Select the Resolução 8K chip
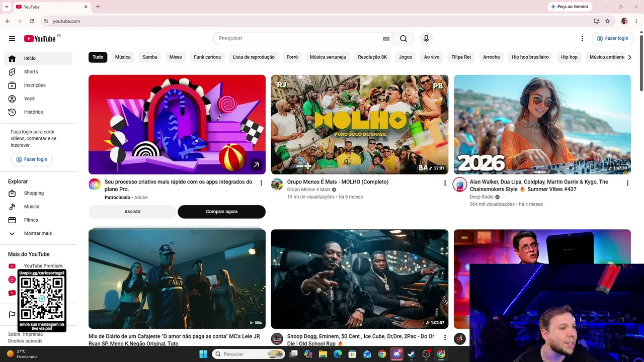Screen dimensions: 644x362 (x=372, y=57)
